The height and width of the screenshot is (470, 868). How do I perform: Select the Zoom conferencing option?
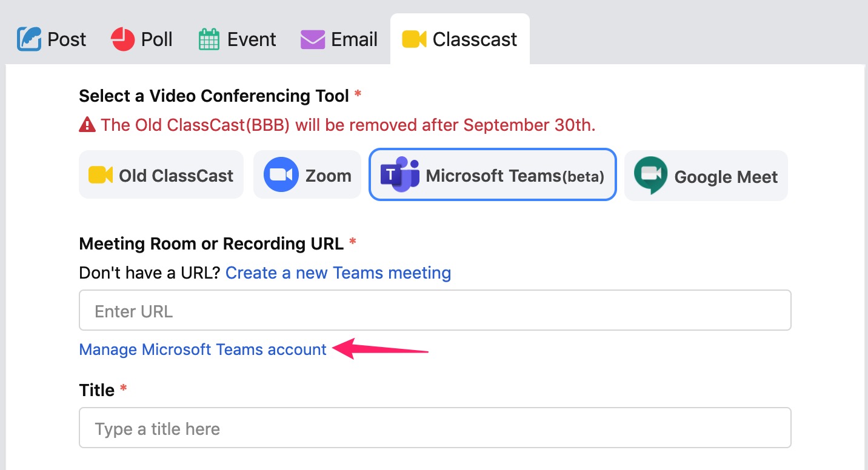tap(307, 175)
